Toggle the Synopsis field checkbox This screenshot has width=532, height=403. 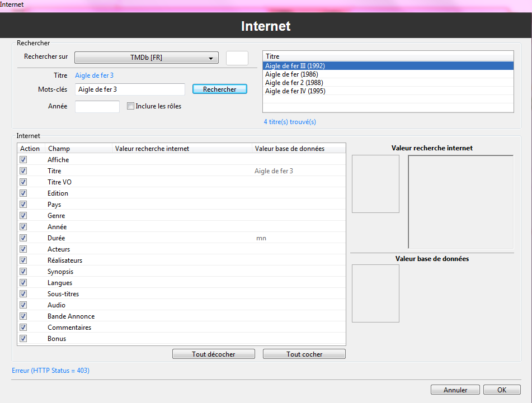(x=23, y=272)
